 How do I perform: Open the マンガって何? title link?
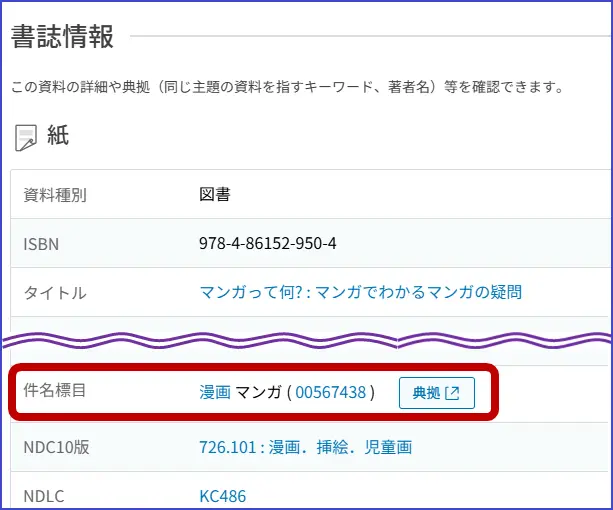click(360, 292)
